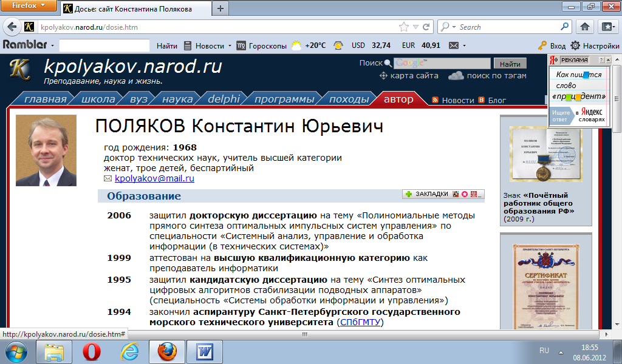Image resolution: width=622 pixels, height=364 pixels.
Task: Open Firefox home page icon
Action: pos(585,27)
